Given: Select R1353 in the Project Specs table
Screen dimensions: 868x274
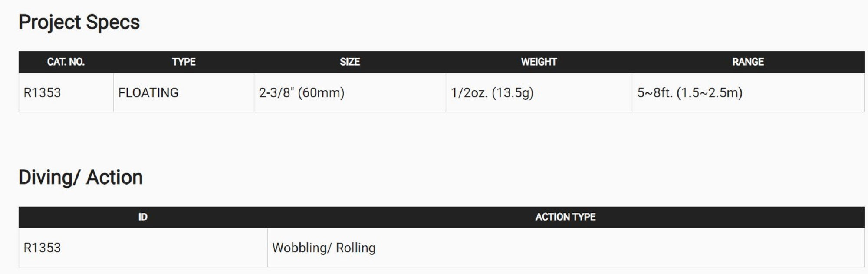Looking at the screenshot, I should [x=42, y=92].
